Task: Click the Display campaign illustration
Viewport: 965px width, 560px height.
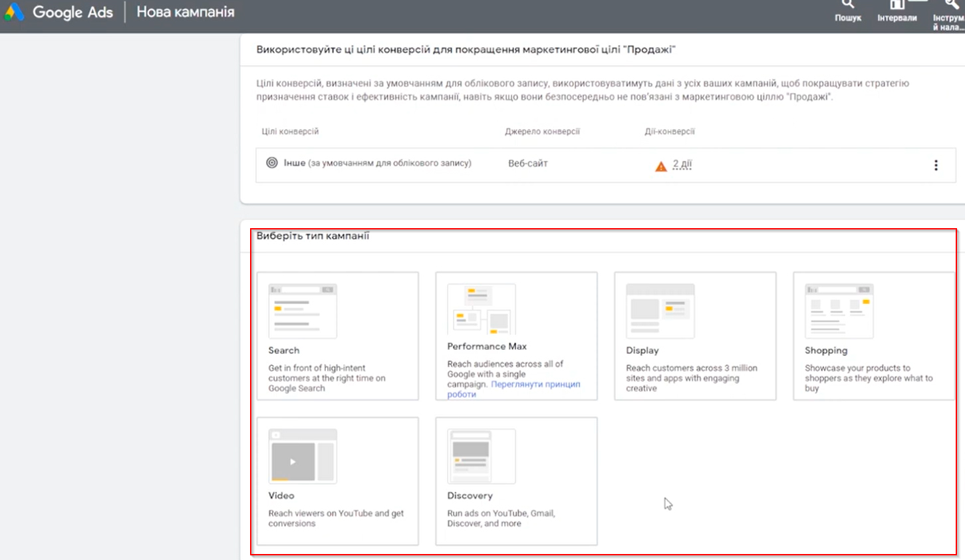Action: coord(660,311)
